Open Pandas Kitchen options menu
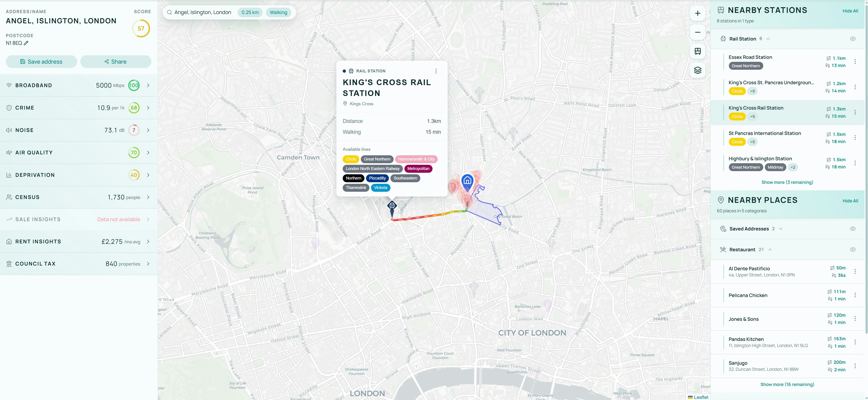The height and width of the screenshot is (400, 868). point(855,342)
